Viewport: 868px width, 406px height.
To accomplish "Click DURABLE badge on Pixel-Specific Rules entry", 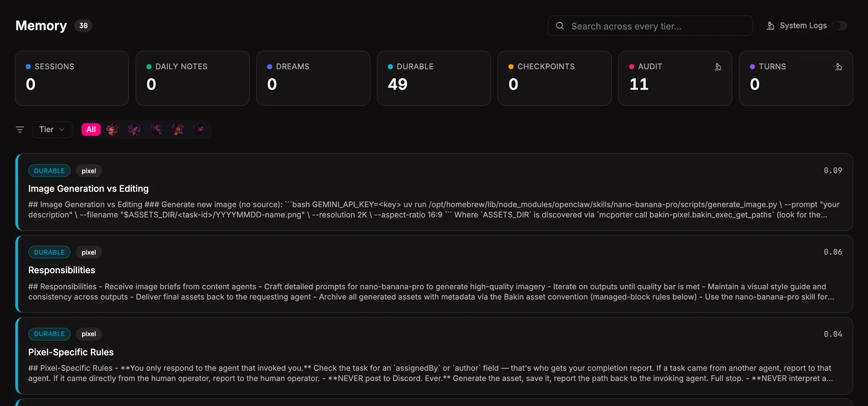I will (x=49, y=334).
